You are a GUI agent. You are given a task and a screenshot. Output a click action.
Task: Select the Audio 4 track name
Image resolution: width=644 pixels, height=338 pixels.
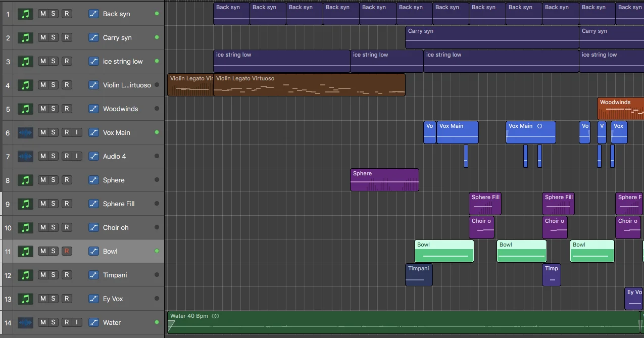[x=115, y=156]
